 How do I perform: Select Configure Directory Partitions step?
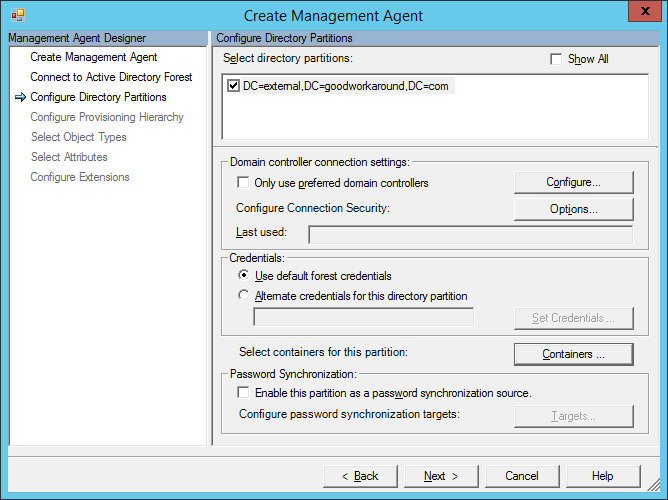[x=98, y=97]
